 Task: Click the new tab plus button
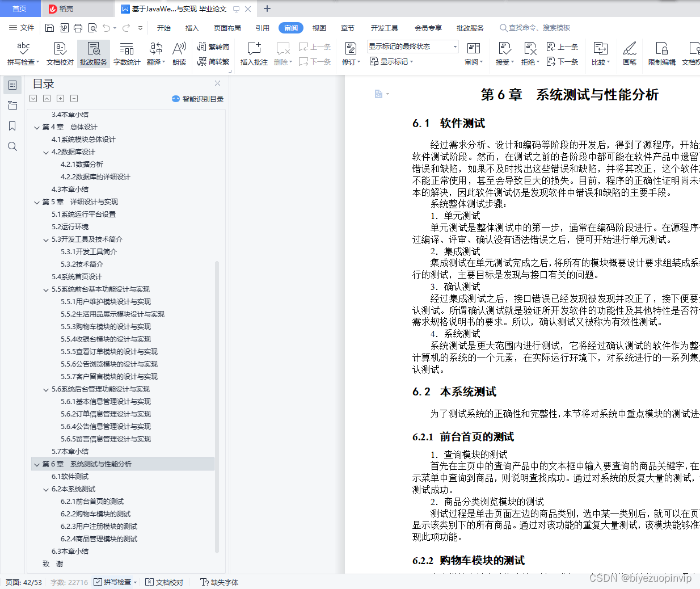click(x=267, y=9)
